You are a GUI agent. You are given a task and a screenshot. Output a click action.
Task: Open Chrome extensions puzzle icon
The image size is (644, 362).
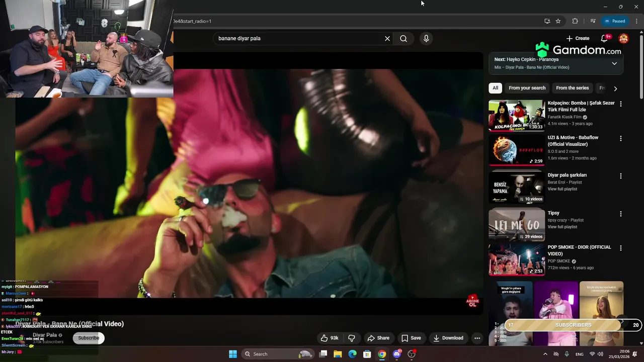[x=575, y=21]
